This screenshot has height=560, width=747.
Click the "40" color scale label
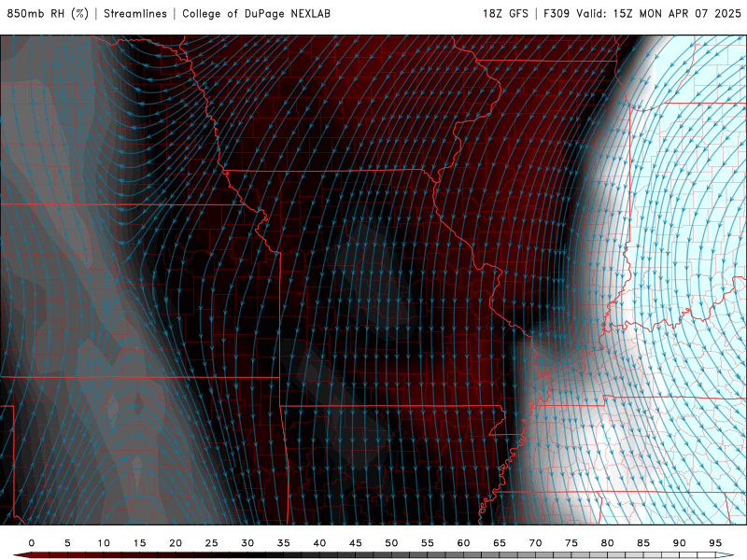pyautogui.click(x=319, y=543)
